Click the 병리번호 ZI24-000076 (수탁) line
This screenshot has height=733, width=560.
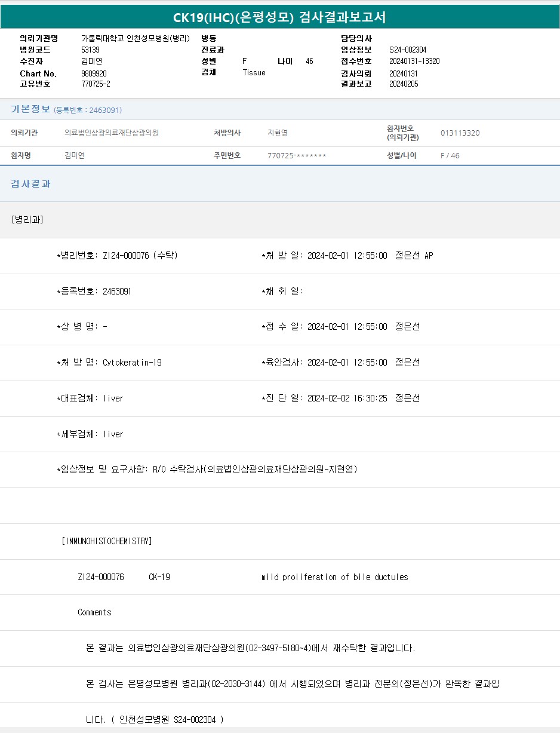pos(117,256)
